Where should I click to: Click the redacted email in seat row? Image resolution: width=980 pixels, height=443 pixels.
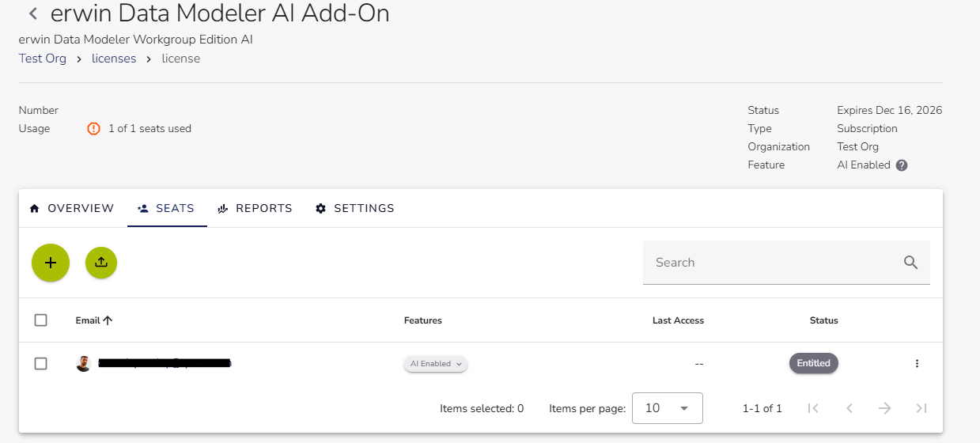(x=165, y=364)
